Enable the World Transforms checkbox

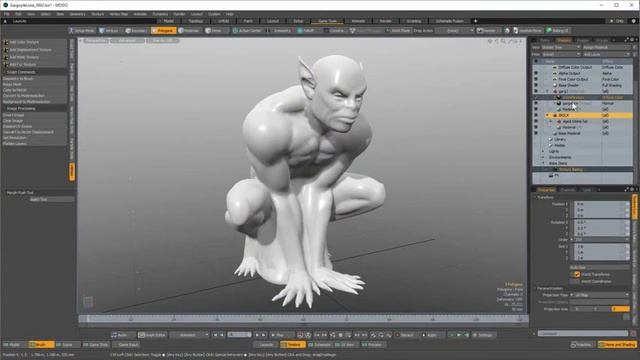(x=577, y=275)
